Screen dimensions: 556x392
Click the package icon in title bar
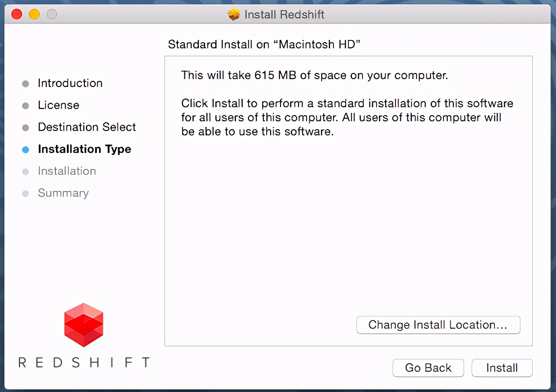[x=234, y=15]
